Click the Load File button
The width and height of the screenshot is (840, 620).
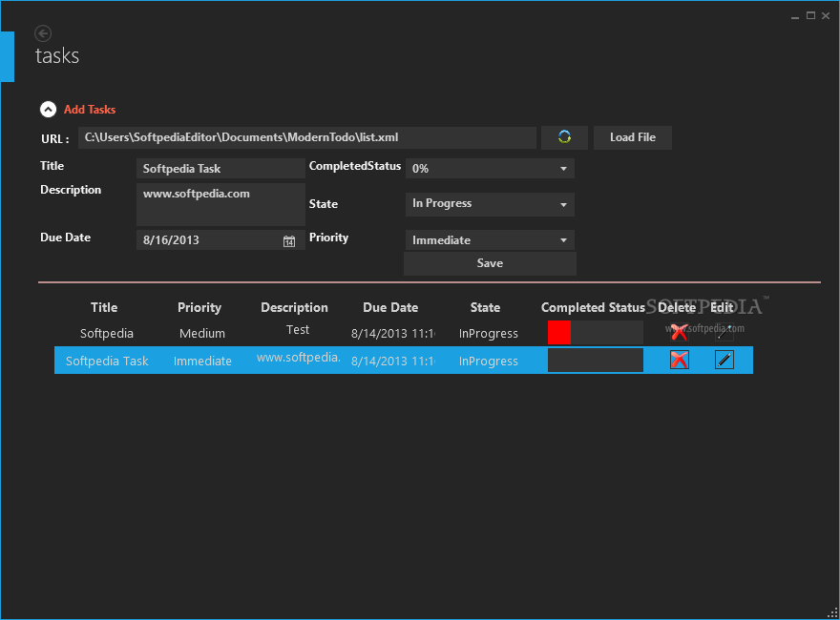[633, 137]
